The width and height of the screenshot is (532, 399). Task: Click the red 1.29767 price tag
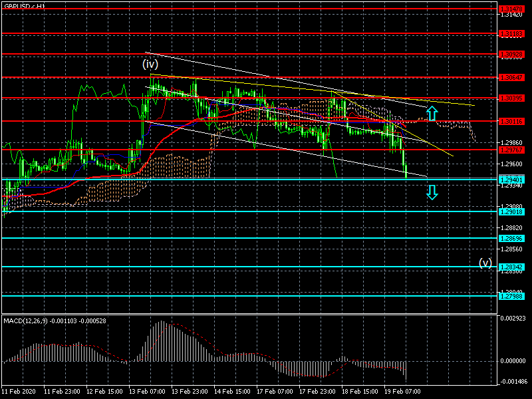511,150
